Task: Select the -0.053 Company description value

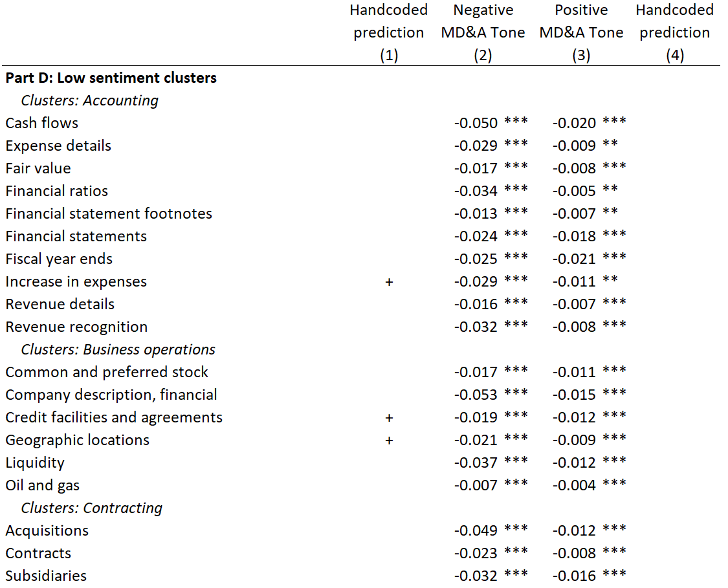Action: click(476, 395)
